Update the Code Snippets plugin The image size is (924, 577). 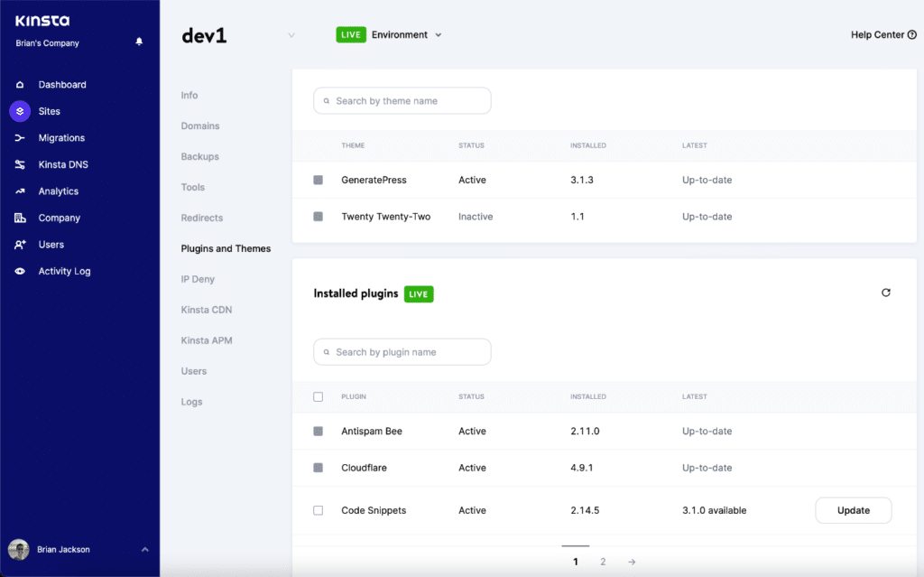point(854,510)
